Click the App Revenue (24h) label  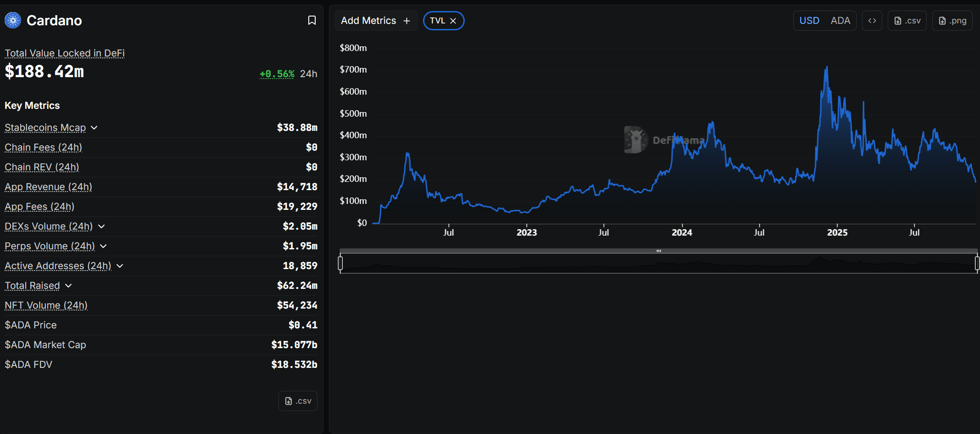click(48, 187)
